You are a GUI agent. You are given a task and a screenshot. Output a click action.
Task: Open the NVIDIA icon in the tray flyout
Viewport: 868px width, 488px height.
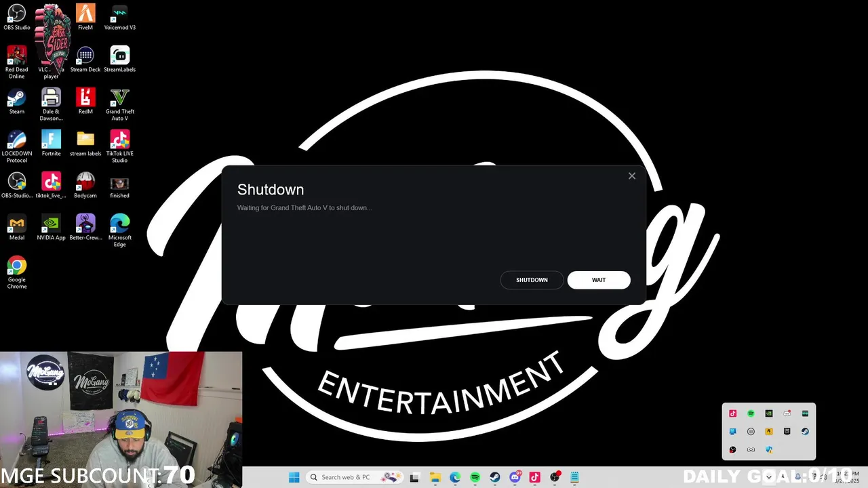(x=769, y=413)
